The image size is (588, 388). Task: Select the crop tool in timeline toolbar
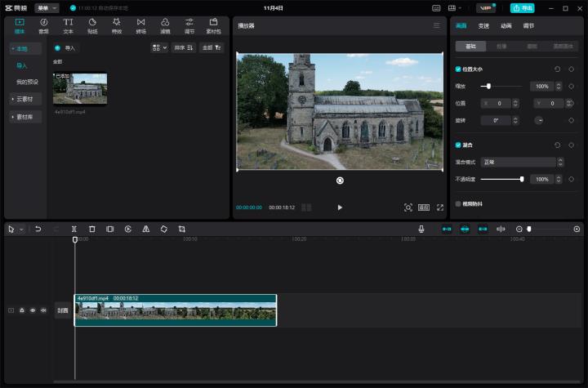coord(181,230)
